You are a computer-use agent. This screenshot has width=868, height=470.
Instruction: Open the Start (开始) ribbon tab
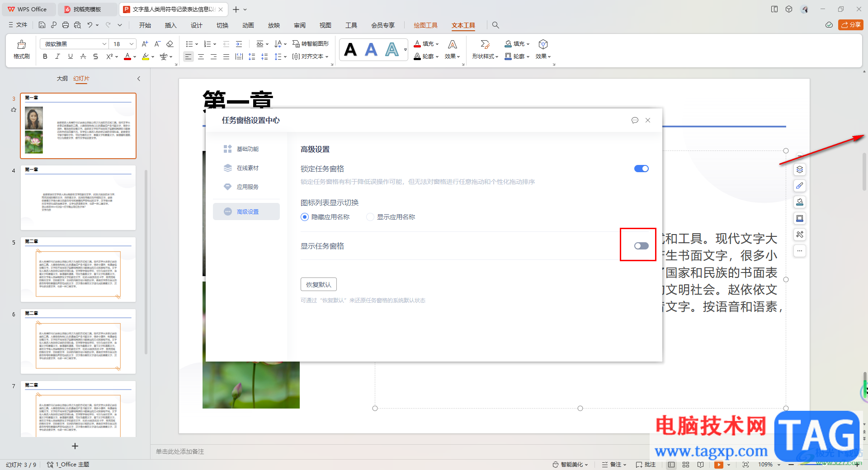click(x=145, y=25)
